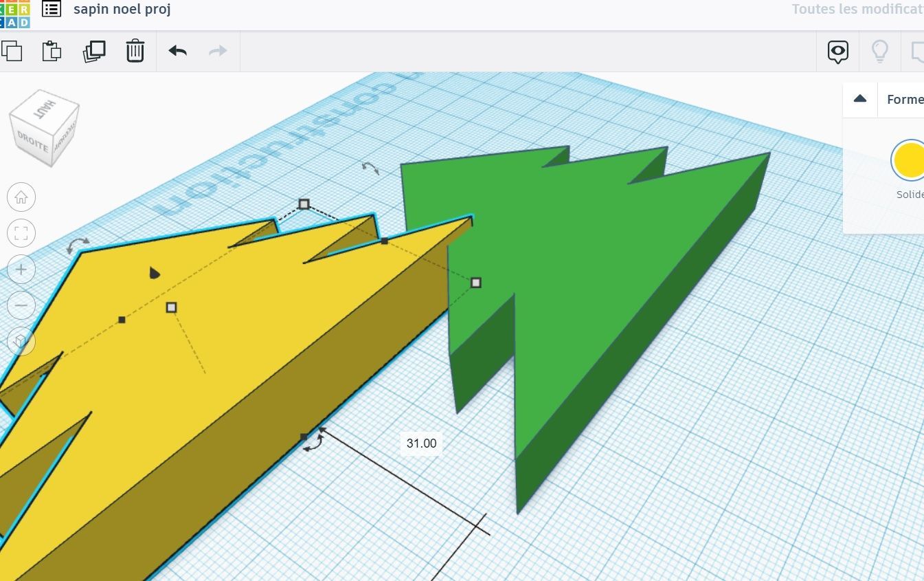Undo the last action
The height and width of the screenshot is (581, 924).
tap(178, 51)
